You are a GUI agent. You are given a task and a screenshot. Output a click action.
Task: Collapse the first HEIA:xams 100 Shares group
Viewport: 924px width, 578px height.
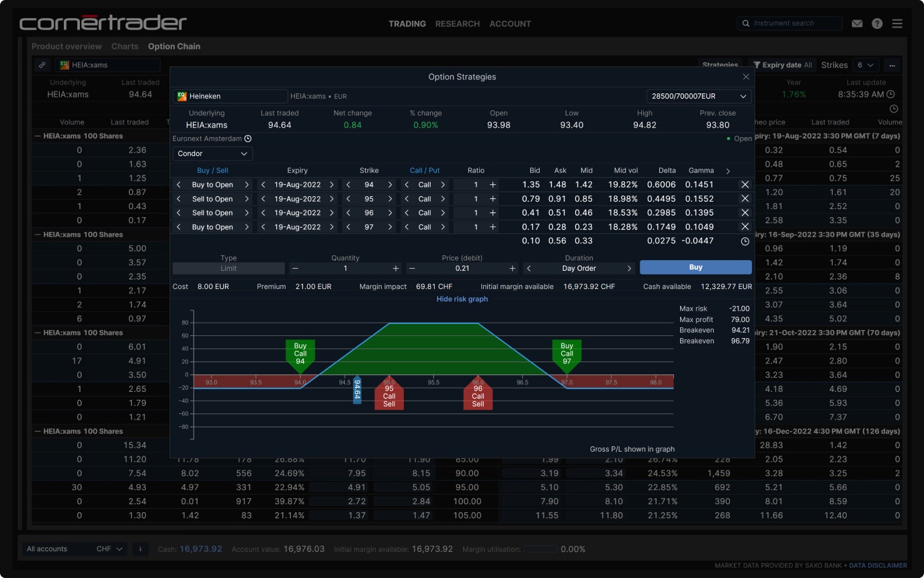(37, 136)
